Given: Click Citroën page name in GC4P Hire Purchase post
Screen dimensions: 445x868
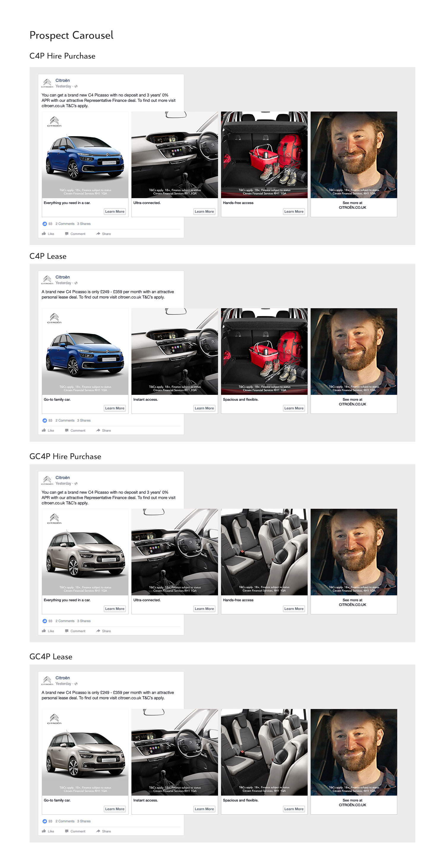Looking at the screenshot, I should 63,478.
